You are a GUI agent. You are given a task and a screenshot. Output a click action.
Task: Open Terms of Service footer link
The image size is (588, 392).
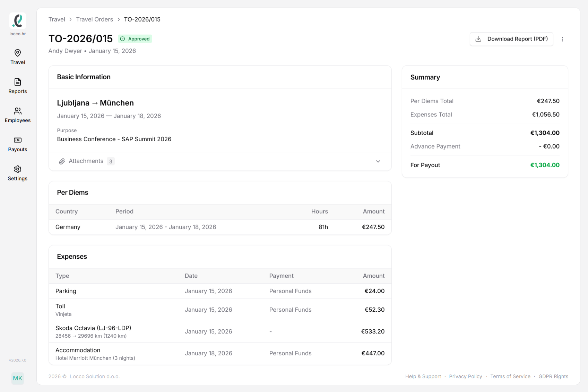(x=510, y=376)
